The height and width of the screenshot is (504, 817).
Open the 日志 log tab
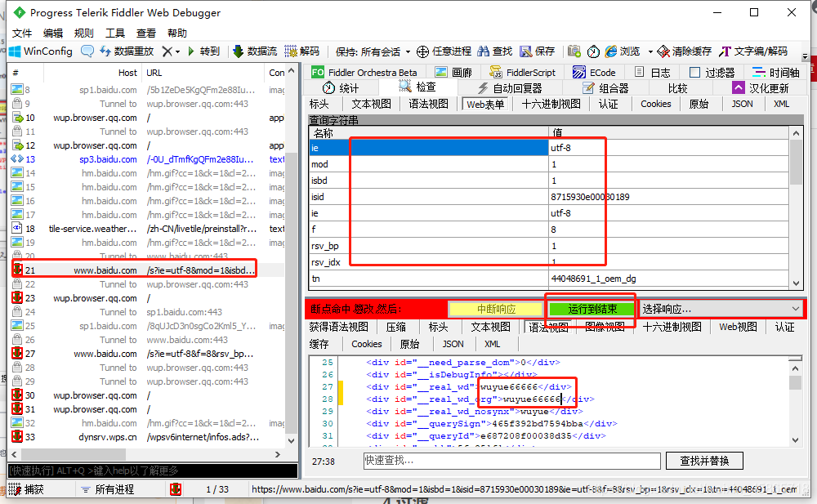click(653, 73)
